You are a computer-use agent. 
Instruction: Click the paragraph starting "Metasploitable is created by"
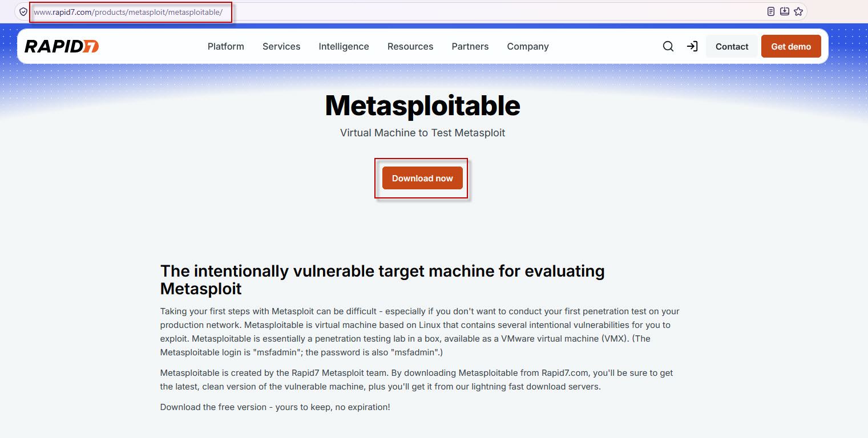(x=417, y=380)
